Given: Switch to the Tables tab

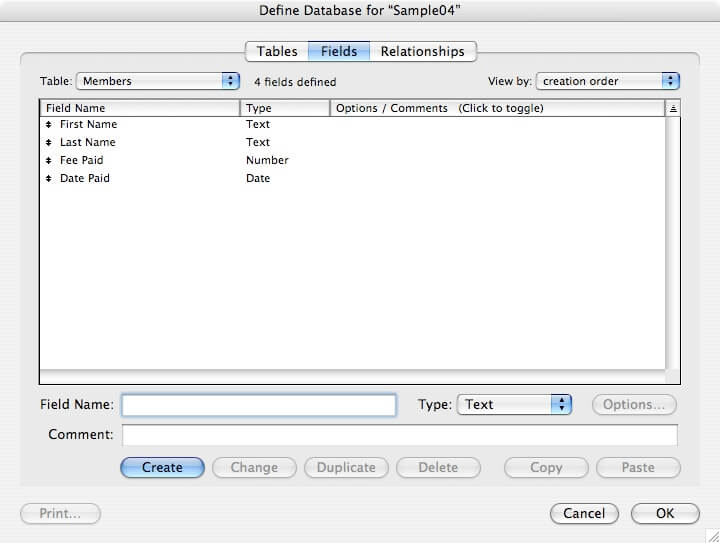Looking at the screenshot, I should 277,51.
